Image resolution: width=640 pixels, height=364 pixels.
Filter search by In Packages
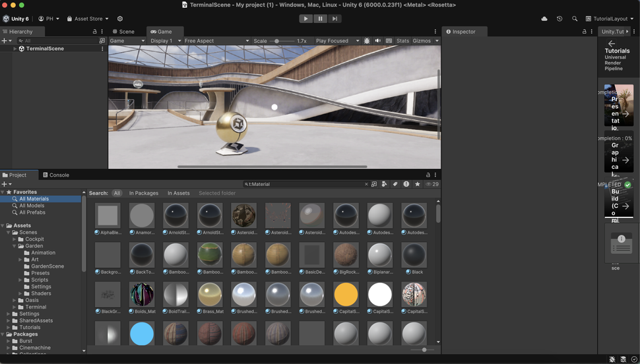point(143,193)
